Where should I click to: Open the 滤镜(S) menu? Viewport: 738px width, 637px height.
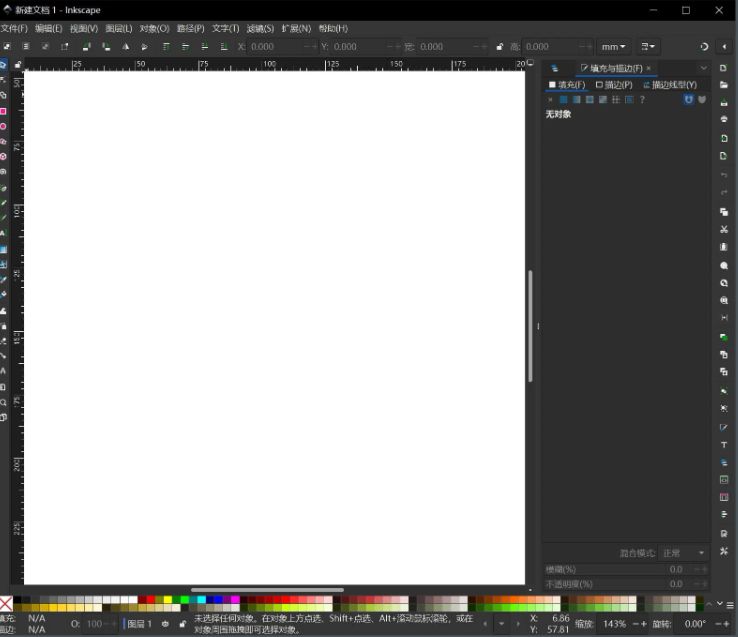pos(260,29)
